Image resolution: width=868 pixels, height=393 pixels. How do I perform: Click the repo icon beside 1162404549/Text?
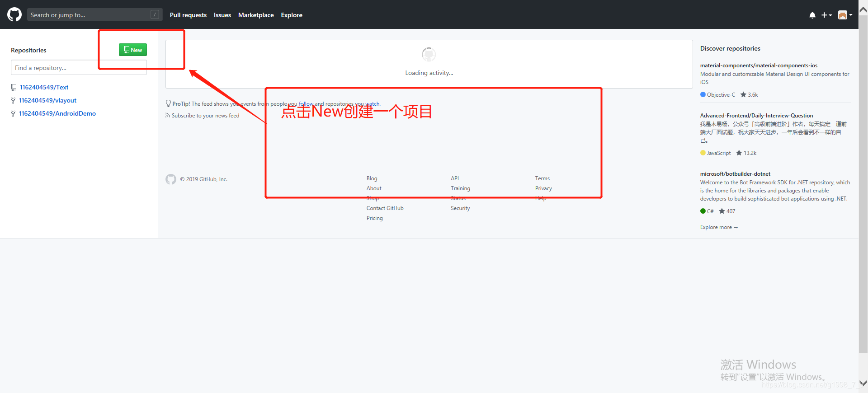pyautogui.click(x=14, y=87)
